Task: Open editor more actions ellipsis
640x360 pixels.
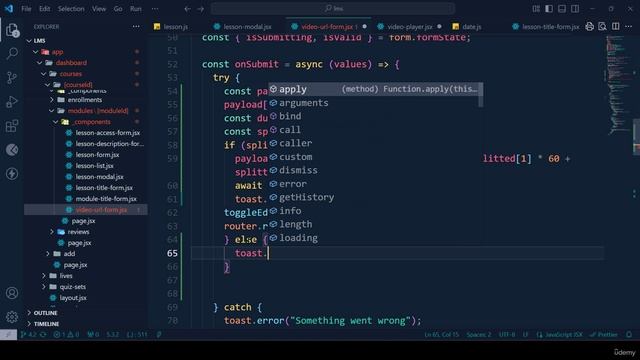Action: point(629,27)
